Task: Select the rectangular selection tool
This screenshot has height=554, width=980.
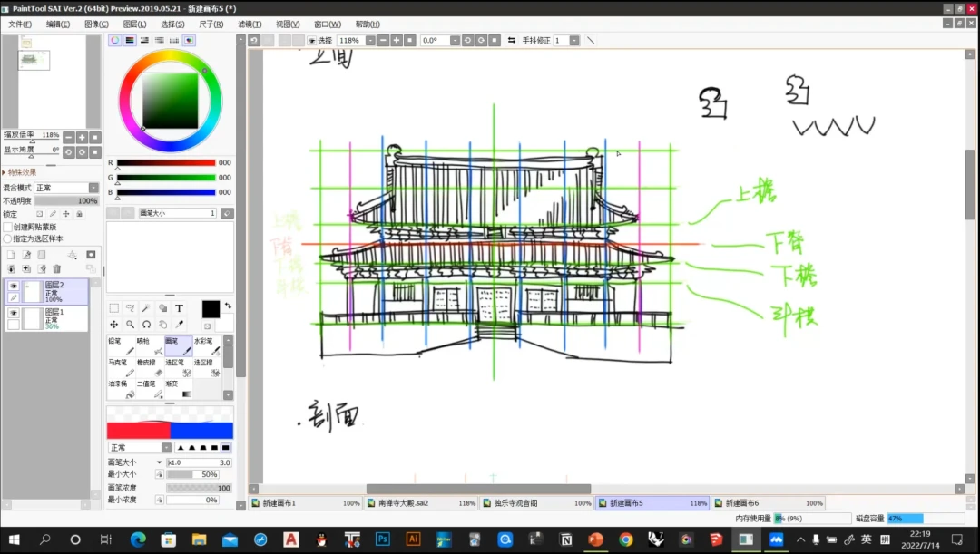Action: click(x=113, y=308)
